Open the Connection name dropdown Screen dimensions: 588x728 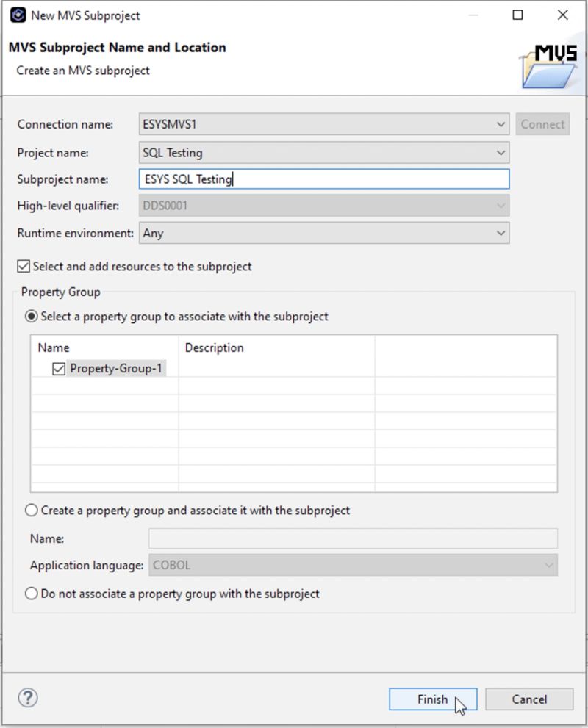point(500,124)
